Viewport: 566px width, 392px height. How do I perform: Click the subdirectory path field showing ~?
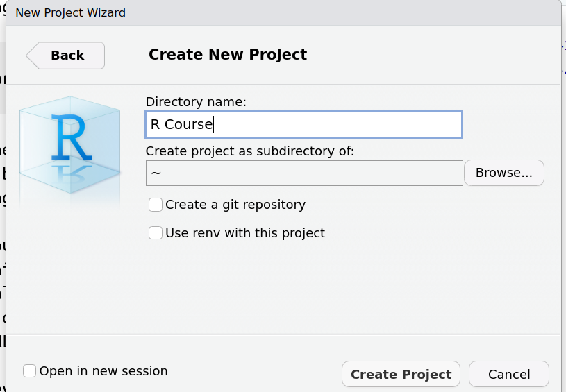(x=304, y=173)
